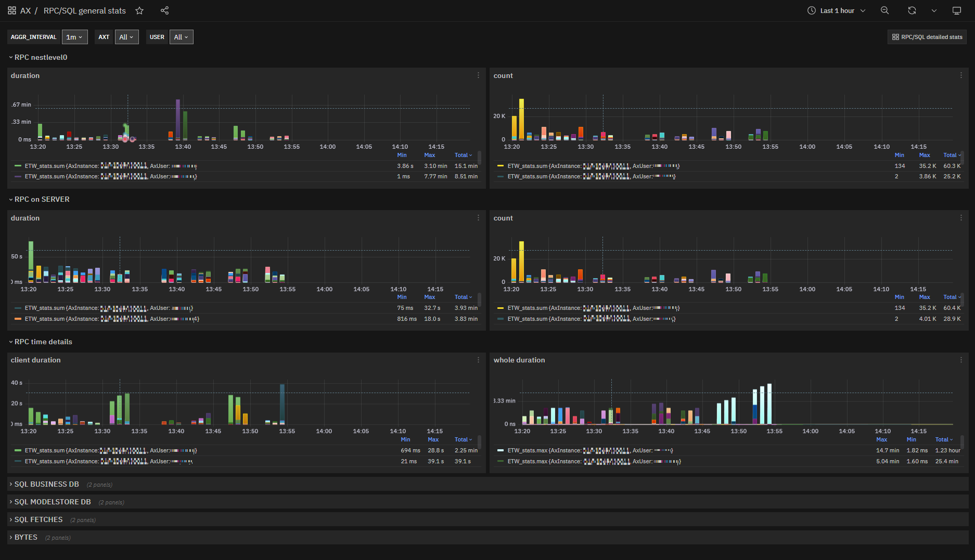Open menu of RPC nestlevel0 duration panel
Image resolution: width=975 pixels, height=560 pixels.
[478, 75]
